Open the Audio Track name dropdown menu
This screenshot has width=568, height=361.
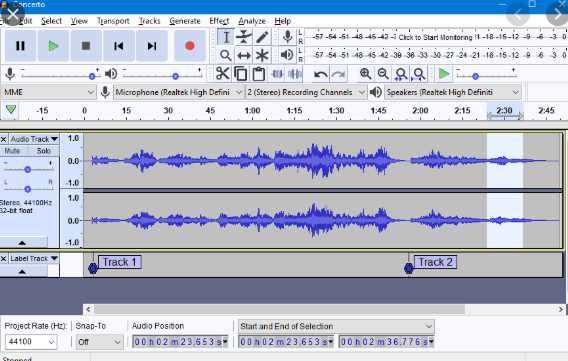pyautogui.click(x=34, y=139)
